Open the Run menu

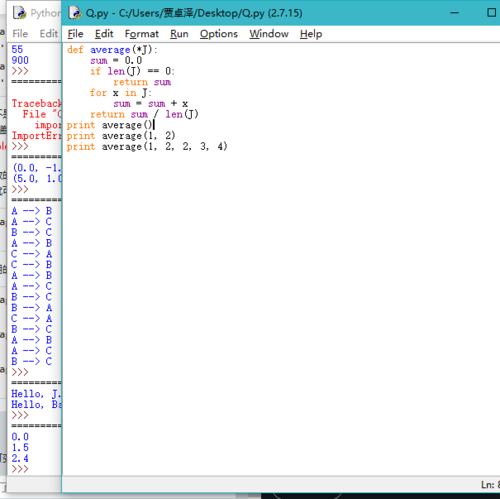click(x=179, y=34)
